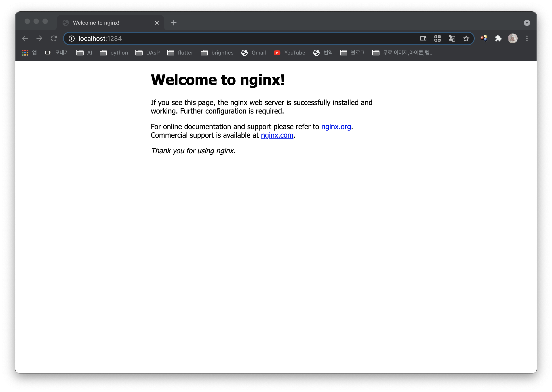Expand the tab search dropdown arrow

[x=527, y=23]
